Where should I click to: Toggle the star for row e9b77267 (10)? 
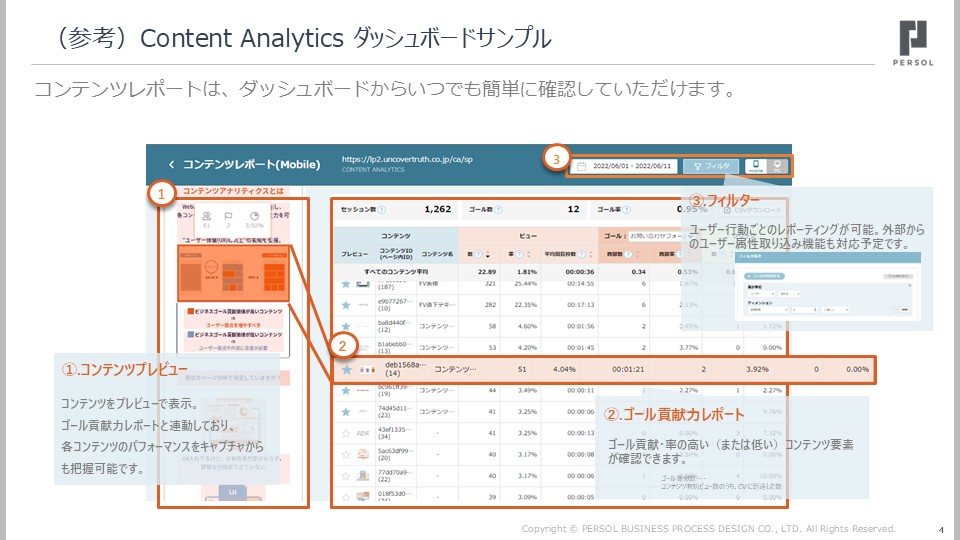pos(346,305)
